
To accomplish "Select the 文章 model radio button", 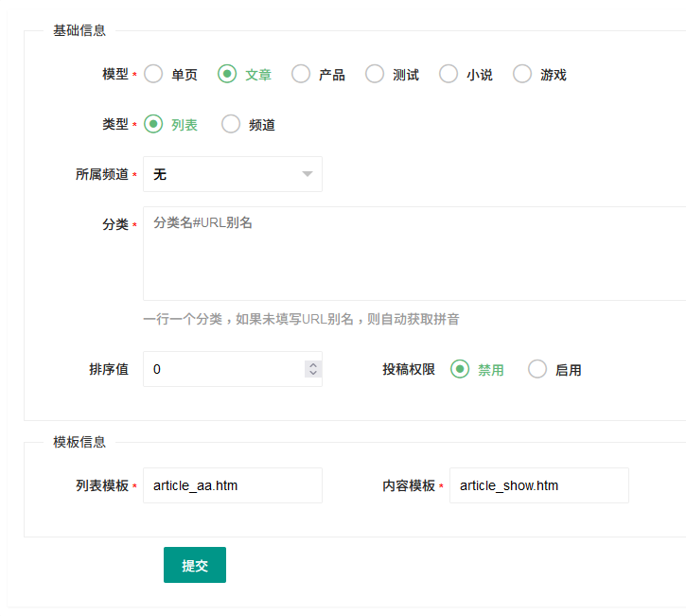I will (x=227, y=75).
